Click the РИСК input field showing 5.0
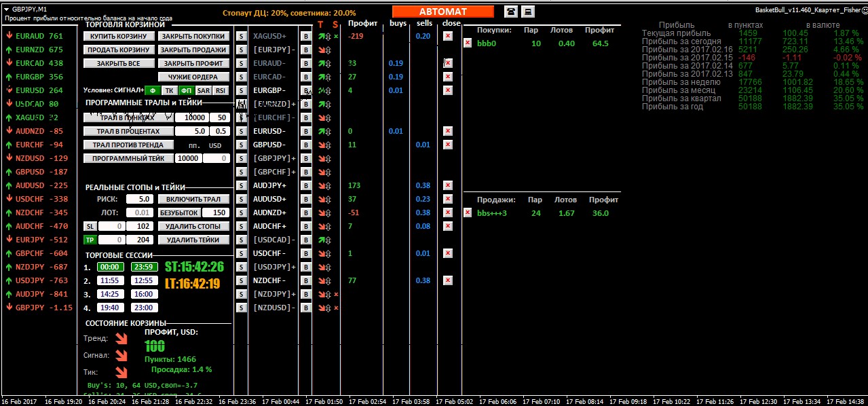 pyautogui.click(x=139, y=199)
